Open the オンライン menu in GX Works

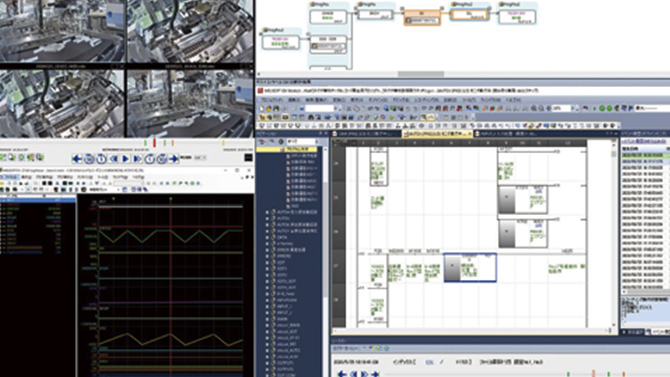pyautogui.click(x=377, y=100)
